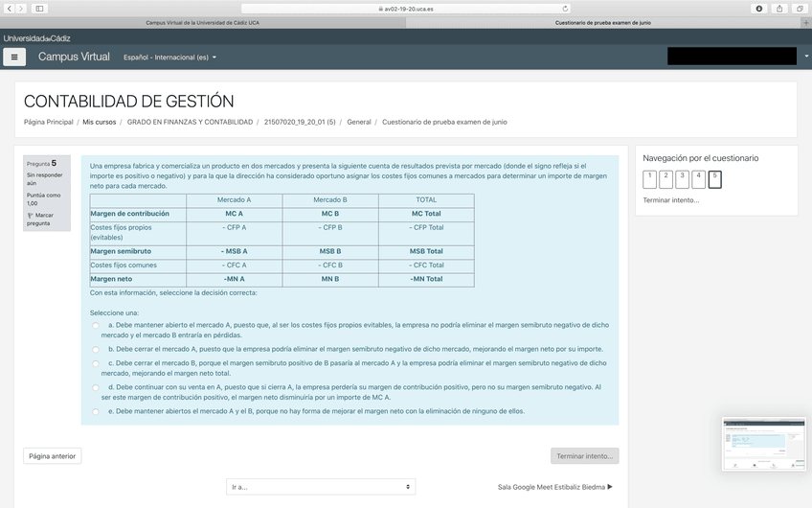
Task: Expand the 'Ir a...' jump menu
Action: pos(321,487)
